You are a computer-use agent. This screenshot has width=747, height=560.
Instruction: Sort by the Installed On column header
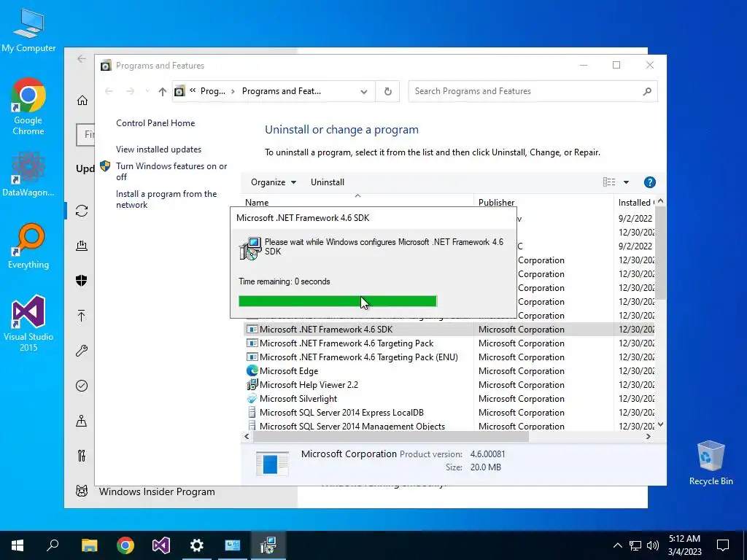[x=635, y=202]
